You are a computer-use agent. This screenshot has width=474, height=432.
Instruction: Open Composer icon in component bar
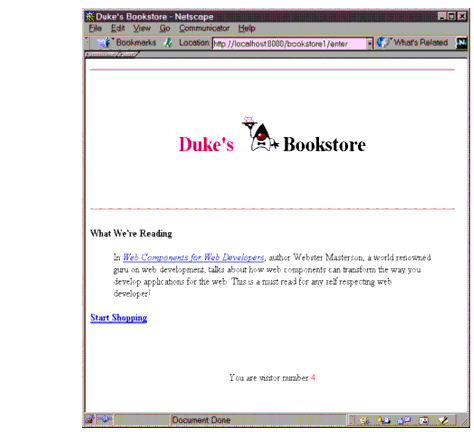tap(443, 420)
